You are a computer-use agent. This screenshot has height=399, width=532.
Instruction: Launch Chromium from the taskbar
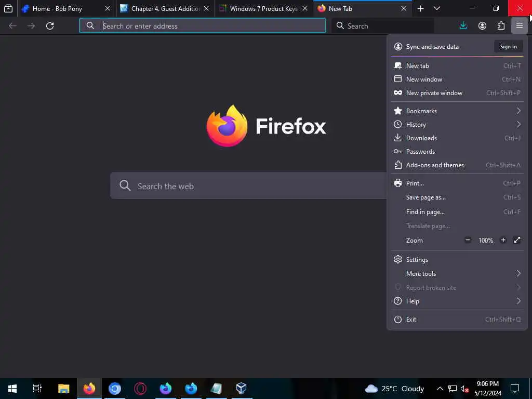coord(115,389)
